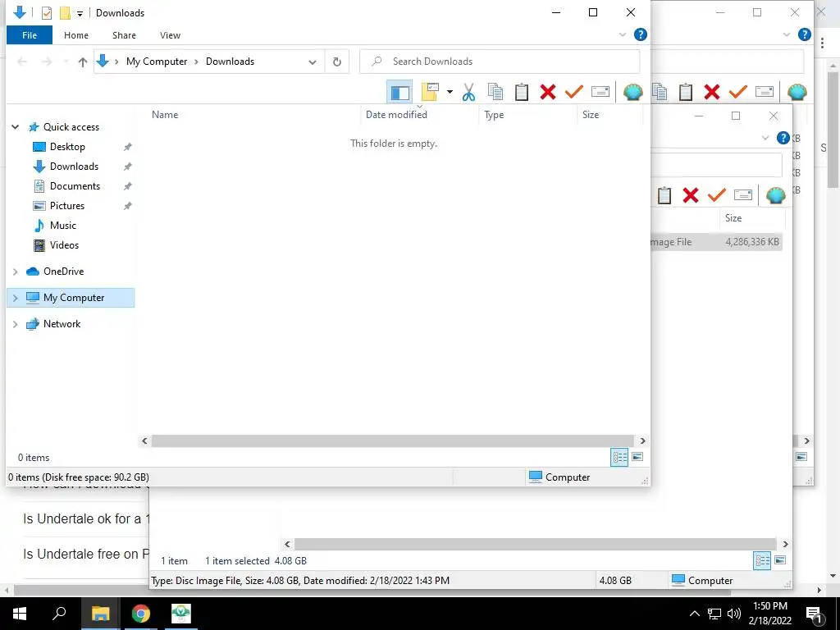The height and width of the screenshot is (630, 840).
Task: Toggle the pin next to Pictures in Quick access
Action: (127, 206)
